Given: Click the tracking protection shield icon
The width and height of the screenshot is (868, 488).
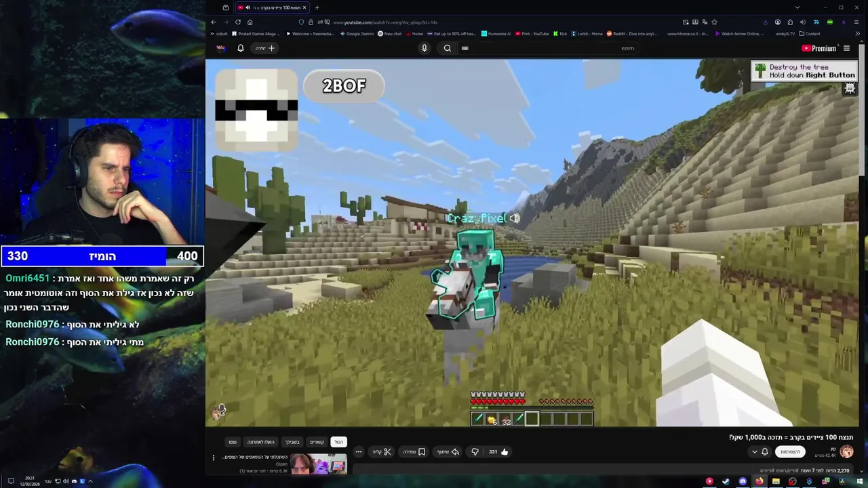Looking at the screenshot, I should [302, 22].
